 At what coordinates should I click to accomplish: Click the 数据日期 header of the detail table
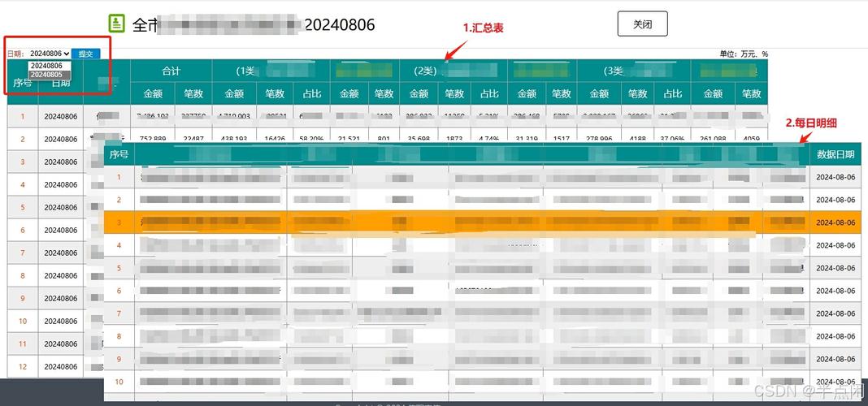point(835,154)
